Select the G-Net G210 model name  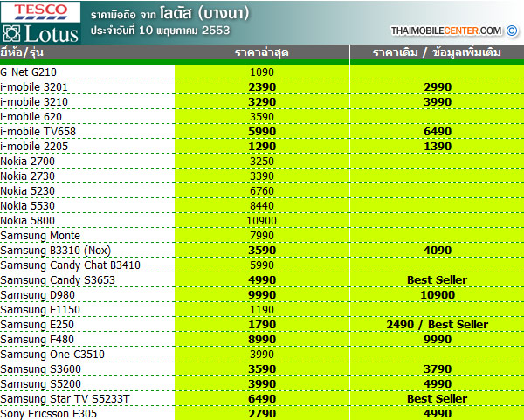(29, 72)
